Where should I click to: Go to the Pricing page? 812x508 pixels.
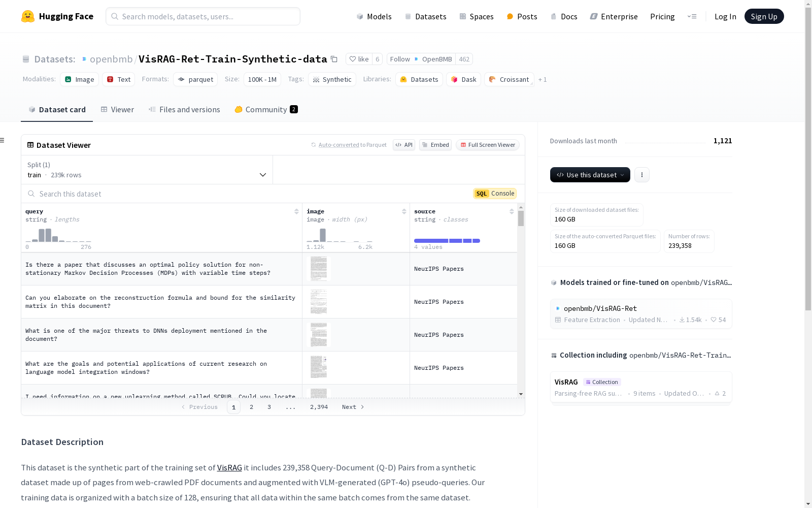click(x=662, y=16)
